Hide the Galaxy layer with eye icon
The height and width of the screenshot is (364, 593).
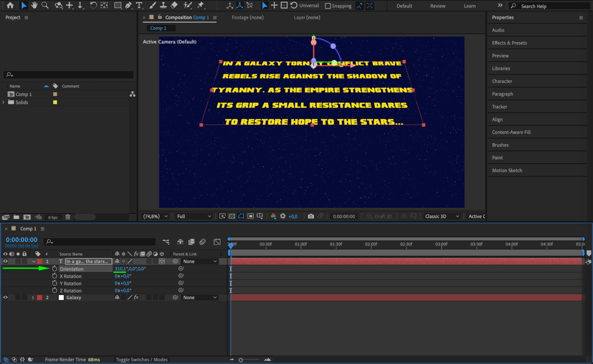pos(5,297)
